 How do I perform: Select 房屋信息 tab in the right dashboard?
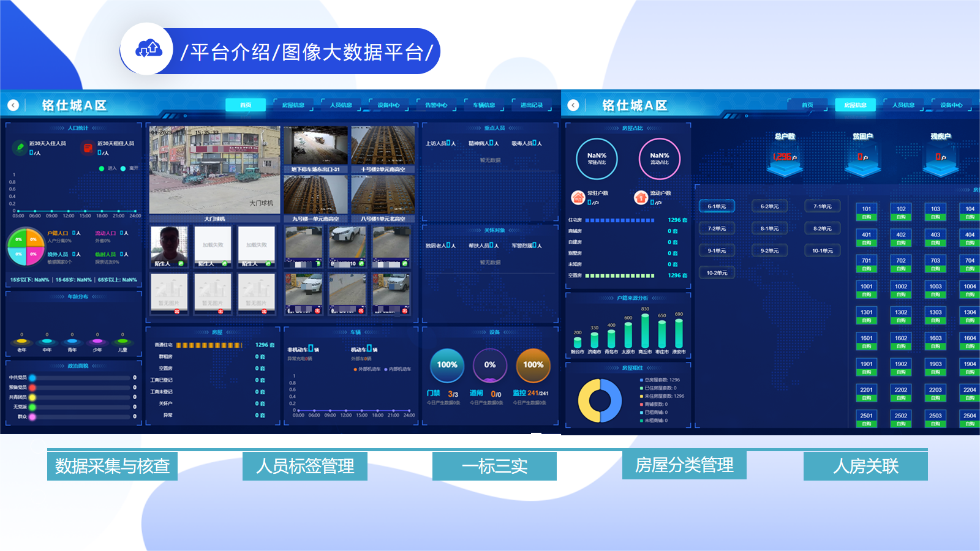[x=855, y=105]
